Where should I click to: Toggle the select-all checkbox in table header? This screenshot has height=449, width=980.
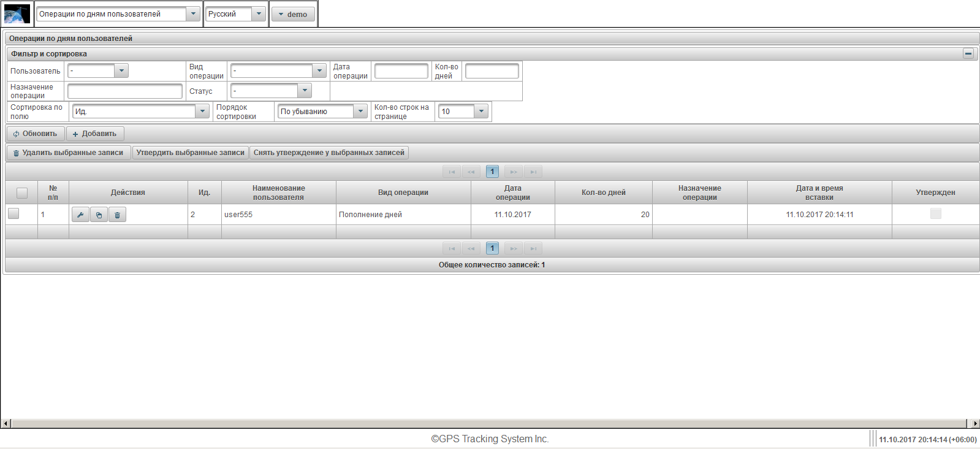tap(22, 193)
